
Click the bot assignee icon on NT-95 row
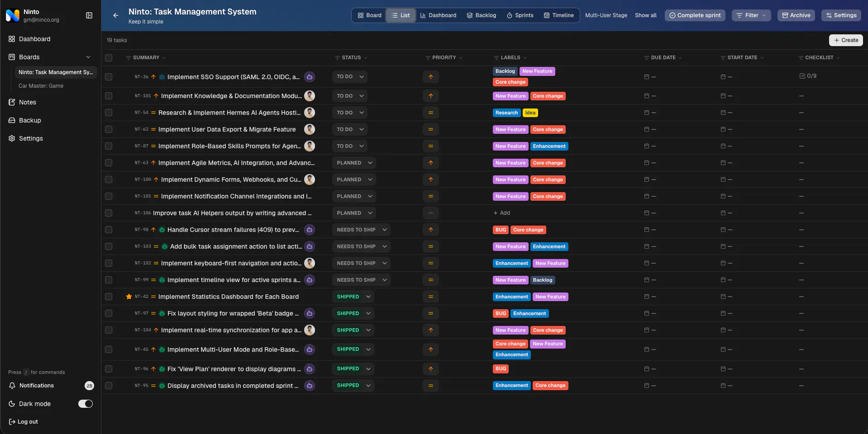pyautogui.click(x=310, y=386)
